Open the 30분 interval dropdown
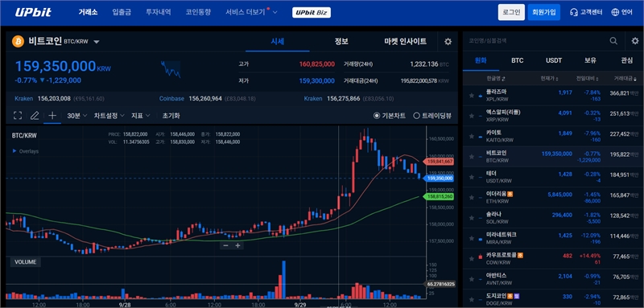The height and width of the screenshot is (308, 644). [x=77, y=116]
